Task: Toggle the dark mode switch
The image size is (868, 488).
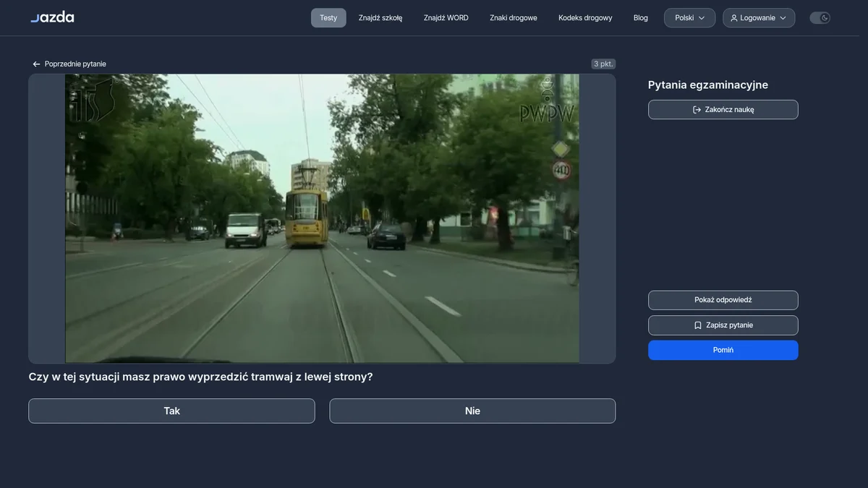Action: pos(820,18)
